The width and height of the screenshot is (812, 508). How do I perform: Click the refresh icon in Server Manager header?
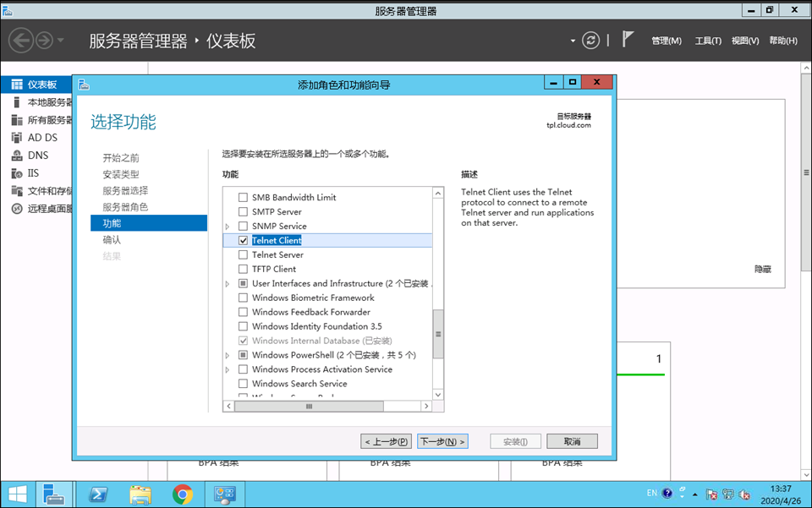coord(590,41)
